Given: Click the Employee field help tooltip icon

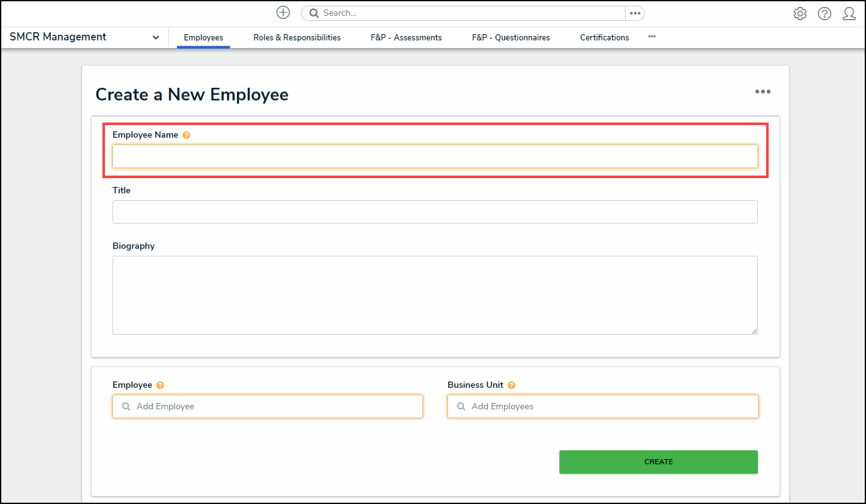Looking at the screenshot, I should click(x=160, y=385).
